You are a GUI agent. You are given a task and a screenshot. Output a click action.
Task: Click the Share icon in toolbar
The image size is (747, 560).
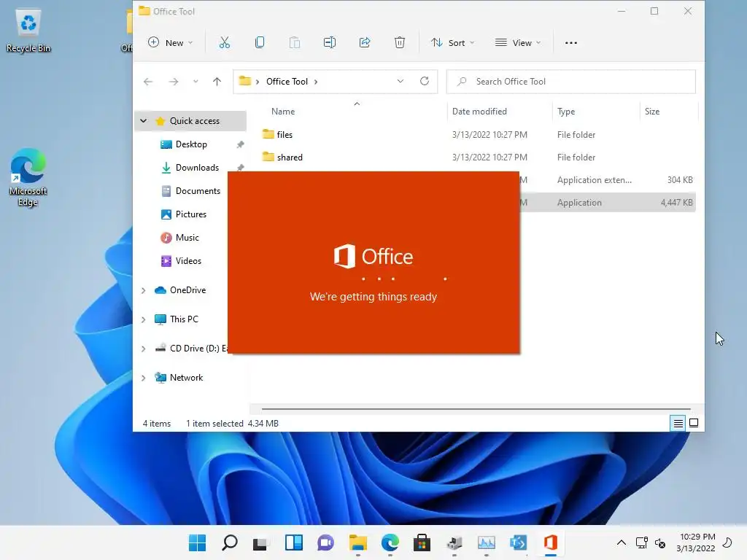[x=365, y=42]
